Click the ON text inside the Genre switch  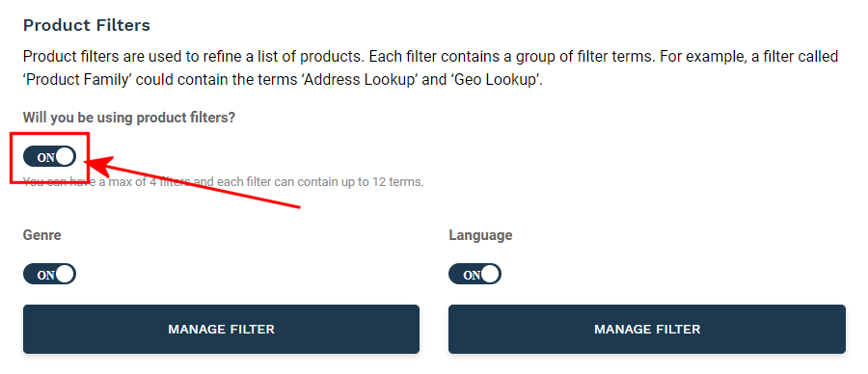click(46, 275)
